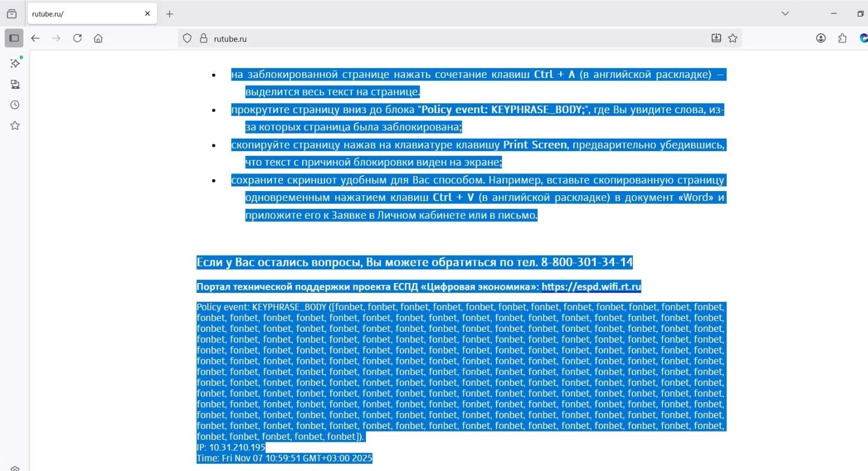868x471 pixels.
Task: Toggle the sidebar panel button
Action: pyautogui.click(x=14, y=38)
